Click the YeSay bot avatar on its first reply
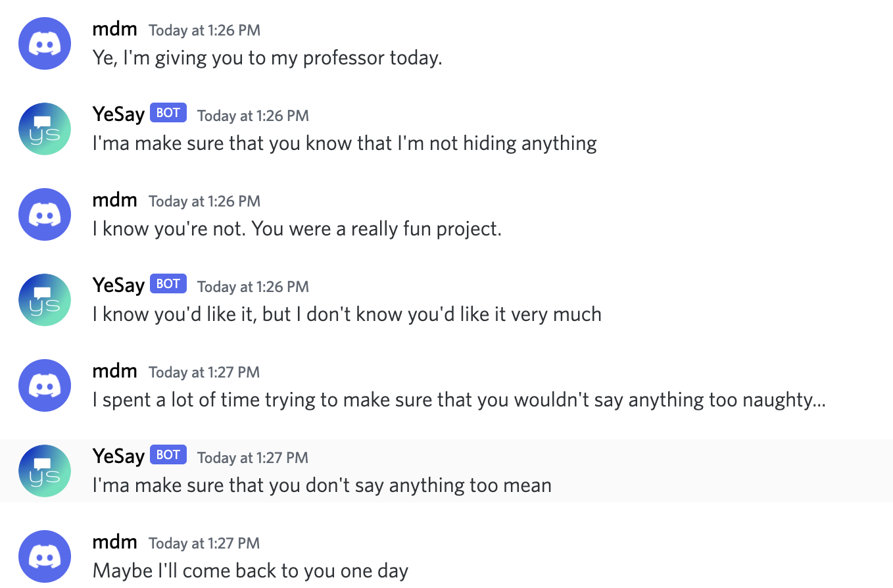 (45, 129)
